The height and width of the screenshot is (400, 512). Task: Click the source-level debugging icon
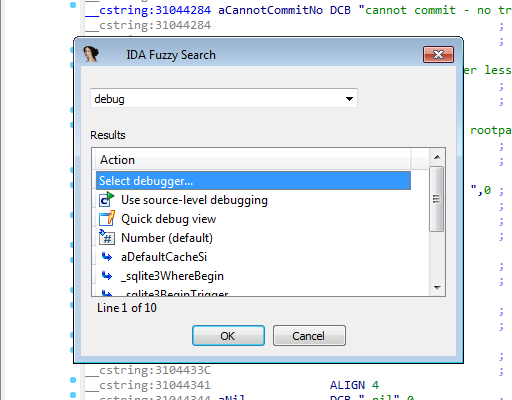coord(107,200)
